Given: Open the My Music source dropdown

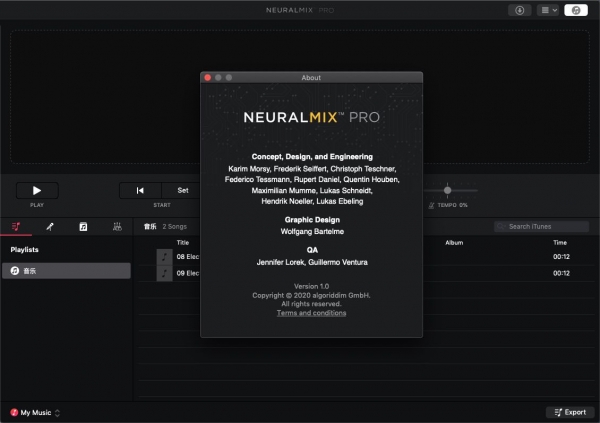Looking at the screenshot, I should (35, 412).
